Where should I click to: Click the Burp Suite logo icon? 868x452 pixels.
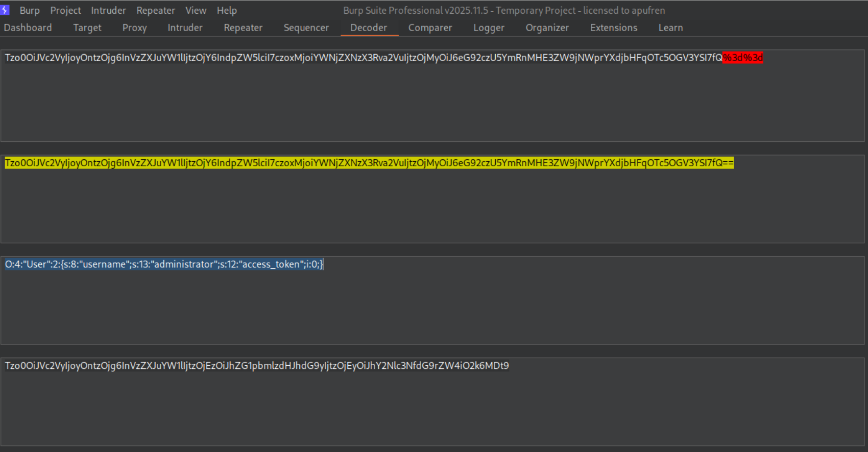click(x=5, y=10)
